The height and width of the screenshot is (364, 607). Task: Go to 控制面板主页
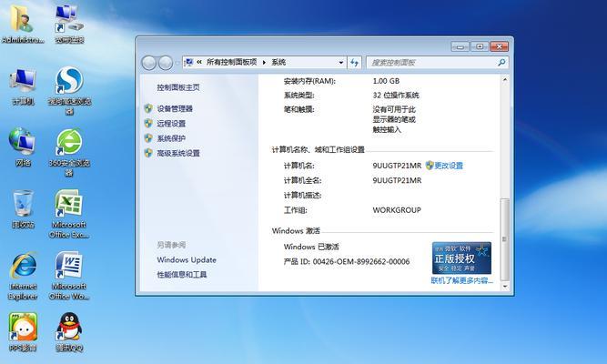tap(178, 87)
